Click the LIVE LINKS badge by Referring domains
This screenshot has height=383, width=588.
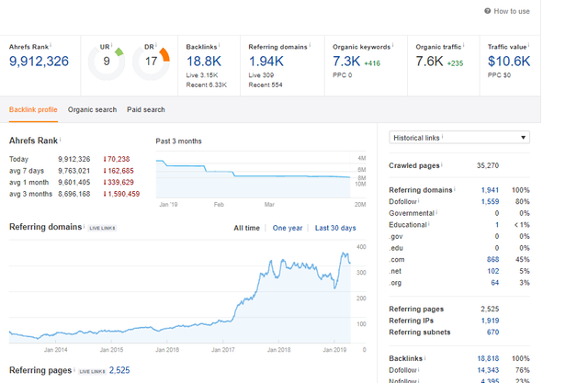click(102, 228)
